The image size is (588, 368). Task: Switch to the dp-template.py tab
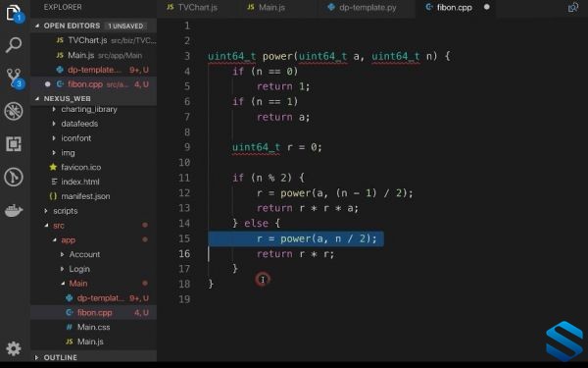(362, 7)
